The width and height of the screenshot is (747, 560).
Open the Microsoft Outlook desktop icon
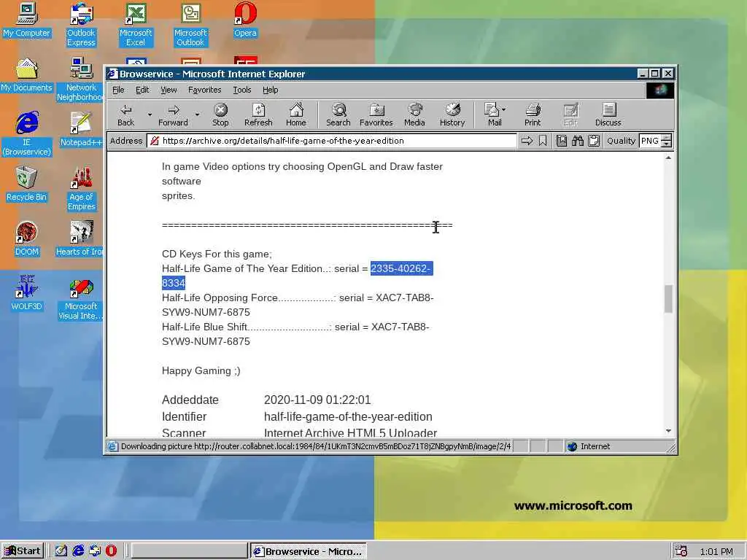pos(190,25)
